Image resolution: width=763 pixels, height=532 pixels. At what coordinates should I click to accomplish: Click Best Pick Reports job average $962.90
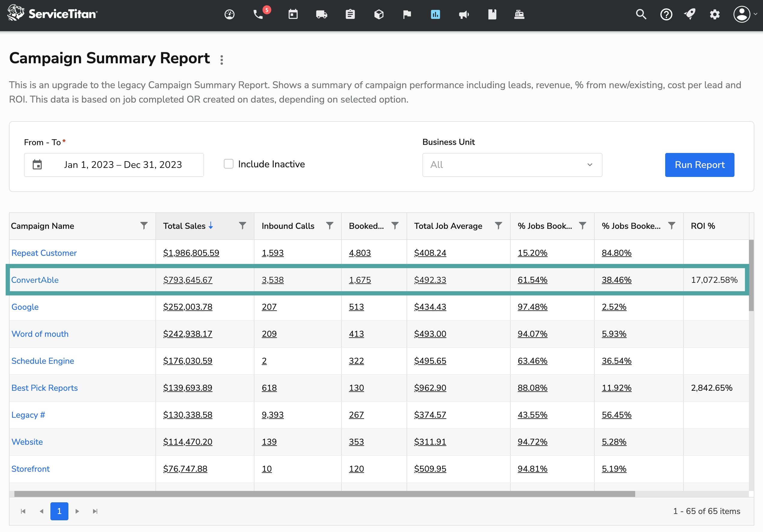pos(430,388)
